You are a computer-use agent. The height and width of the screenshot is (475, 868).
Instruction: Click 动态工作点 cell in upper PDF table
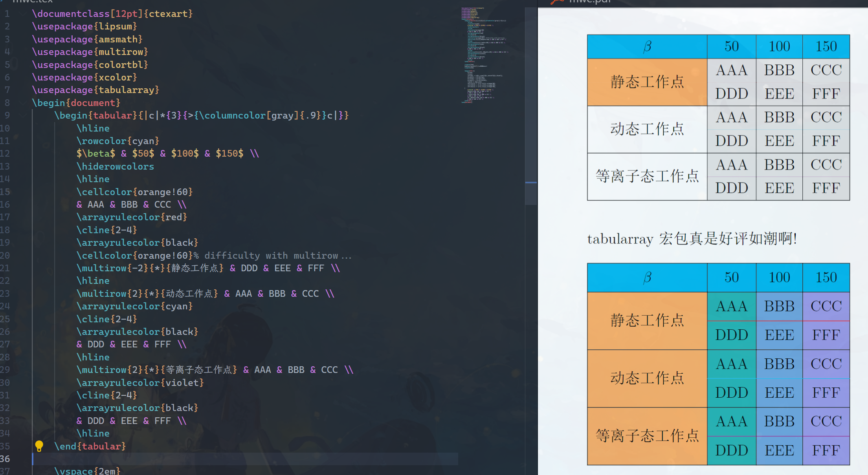tap(647, 129)
